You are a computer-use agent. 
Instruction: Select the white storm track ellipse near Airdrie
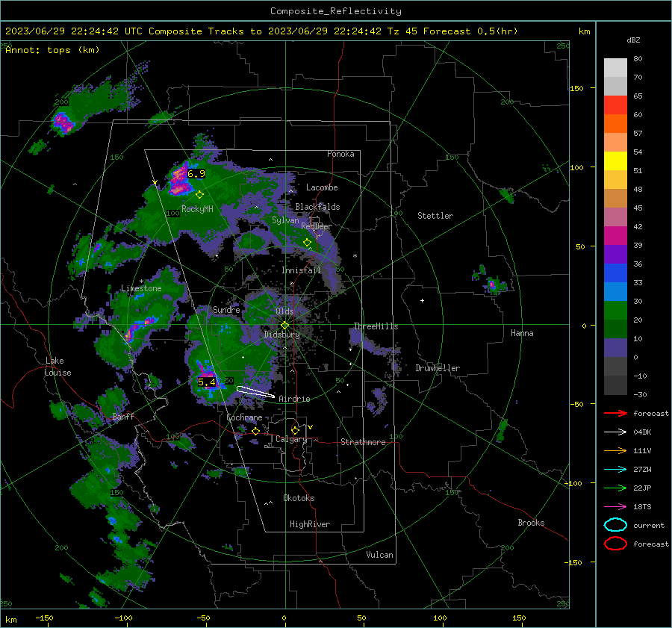coord(256,392)
